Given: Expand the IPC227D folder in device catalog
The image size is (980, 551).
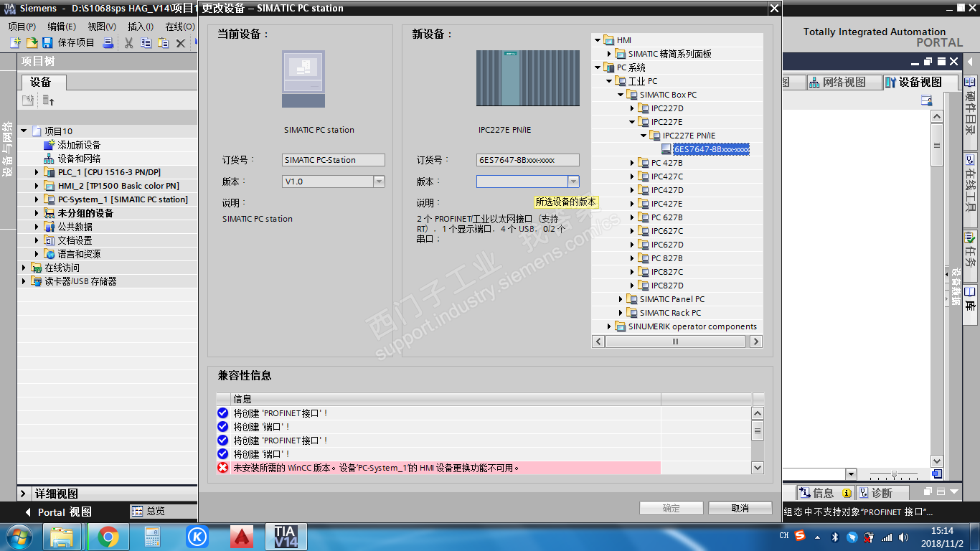Looking at the screenshot, I should (632, 108).
